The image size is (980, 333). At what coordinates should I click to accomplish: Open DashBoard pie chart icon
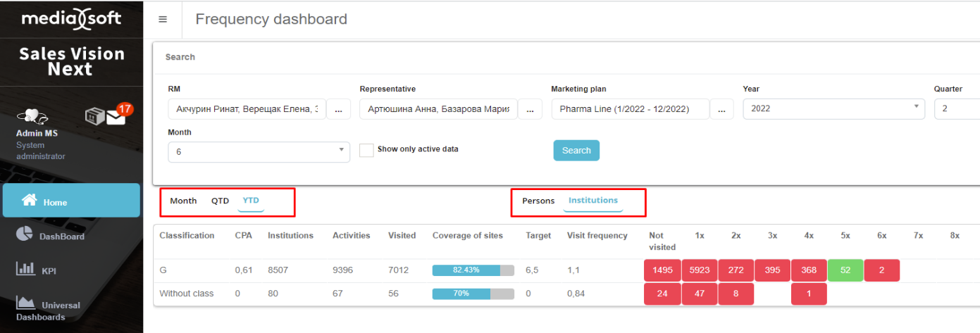[x=25, y=234]
